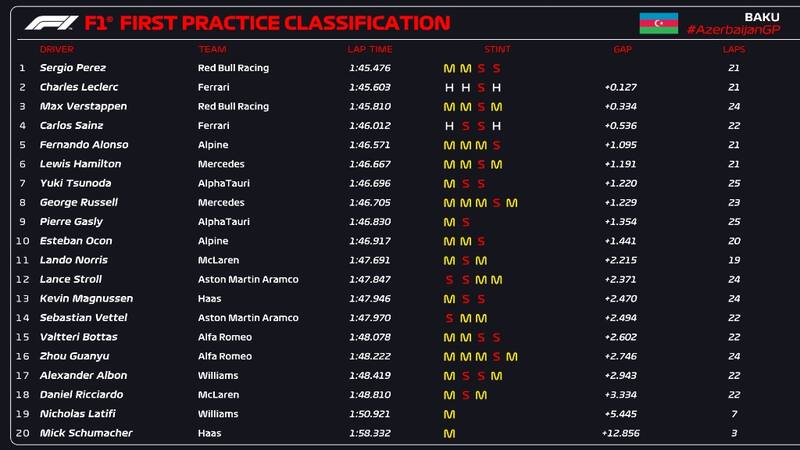This screenshot has height=450, width=800.
Task: Click the first hard tyre in Charles Leclerc's stint
Action: [449, 88]
